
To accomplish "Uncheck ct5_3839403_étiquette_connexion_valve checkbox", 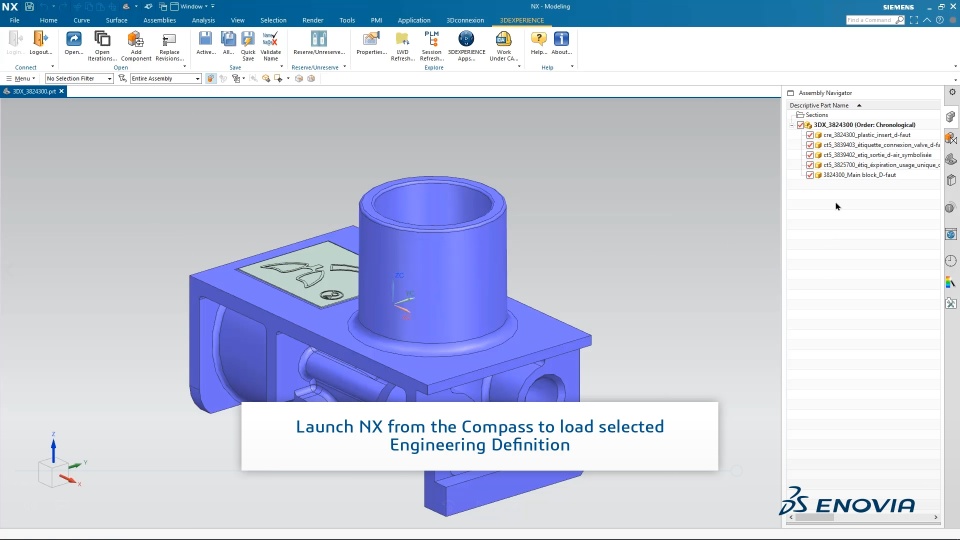I will tap(810, 145).
